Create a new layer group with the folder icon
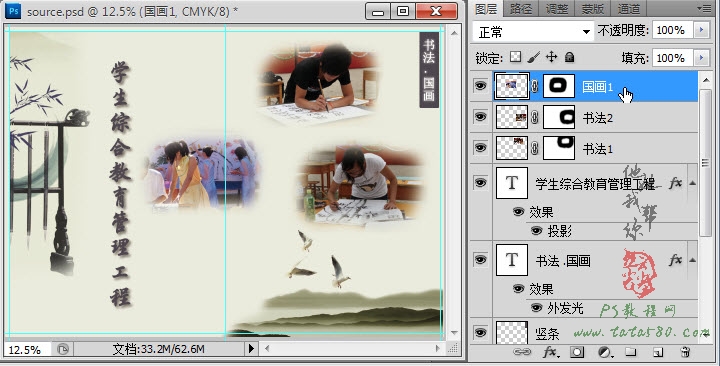The width and height of the screenshot is (720, 366). tap(631, 352)
